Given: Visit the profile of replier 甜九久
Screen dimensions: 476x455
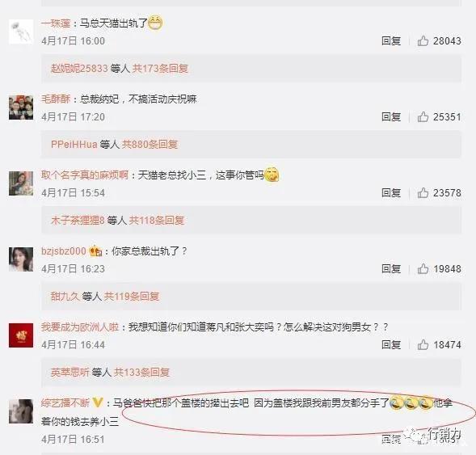Looking at the screenshot, I should 65,296.
